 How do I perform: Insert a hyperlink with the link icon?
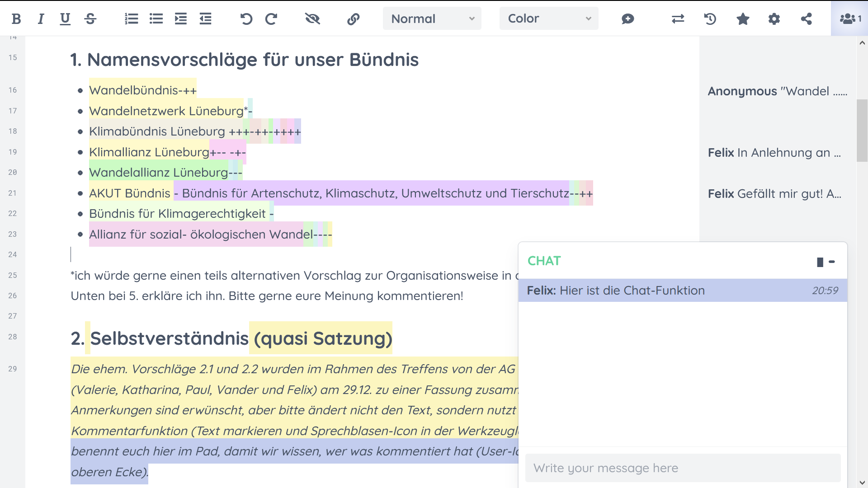353,19
